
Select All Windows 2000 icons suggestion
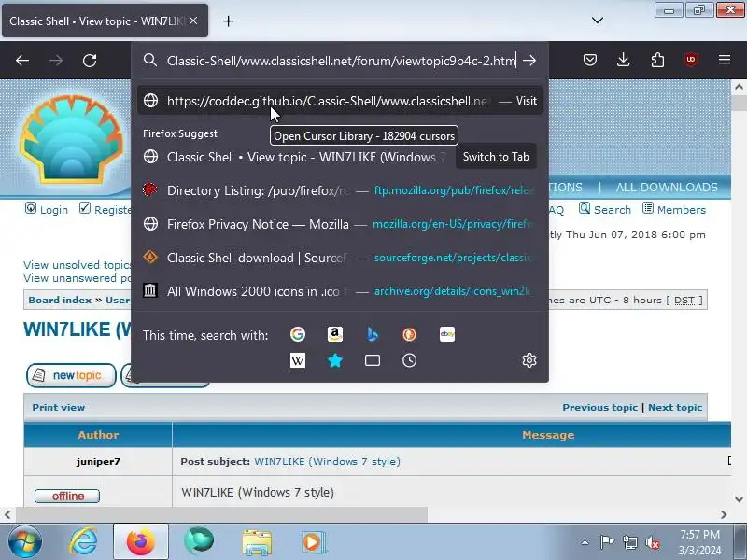[340, 291]
